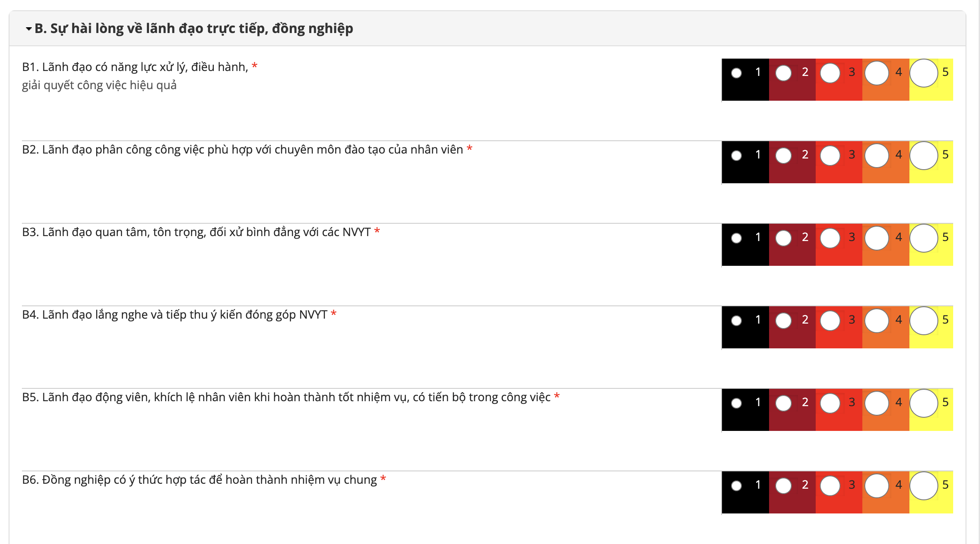The width and height of the screenshot is (980, 544).
Task: Pick rating 4 for question B4
Action: [x=877, y=321]
